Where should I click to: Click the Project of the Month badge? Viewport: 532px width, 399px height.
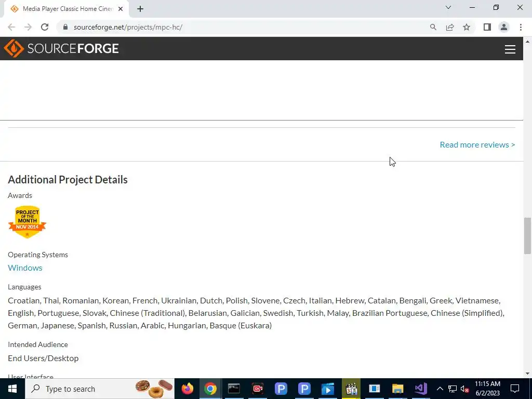(27, 222)
